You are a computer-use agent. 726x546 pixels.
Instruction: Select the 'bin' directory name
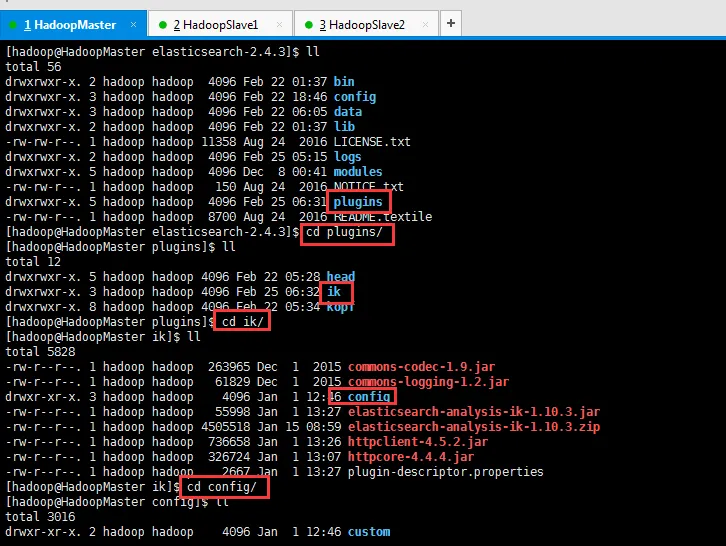344,82
